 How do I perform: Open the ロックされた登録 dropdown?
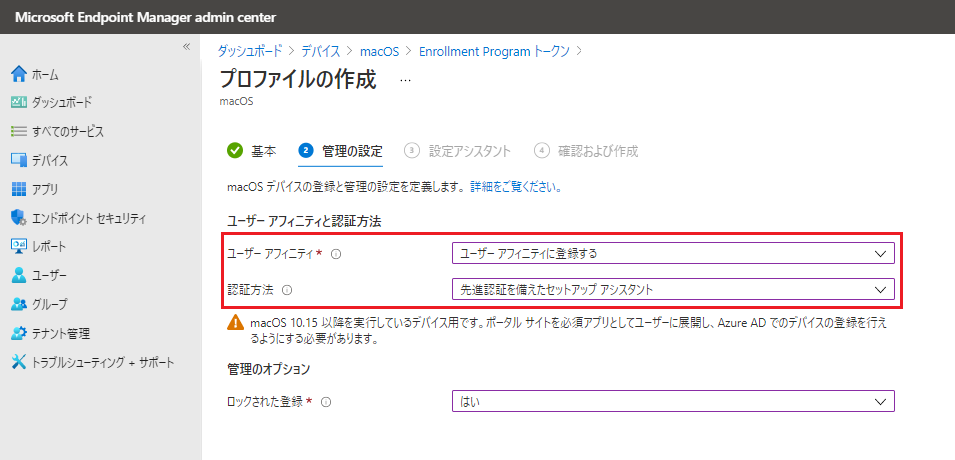(x=673, y=402)
